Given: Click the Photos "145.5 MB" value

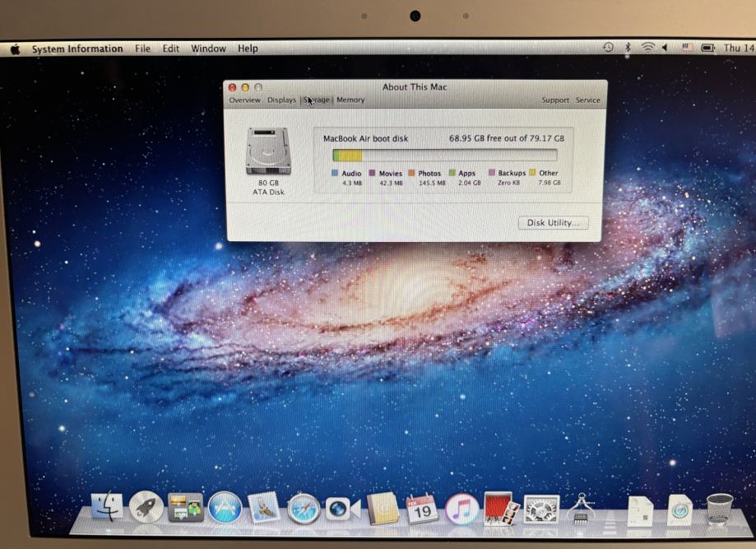Looking at the screenshot, I should coord(432,183).
